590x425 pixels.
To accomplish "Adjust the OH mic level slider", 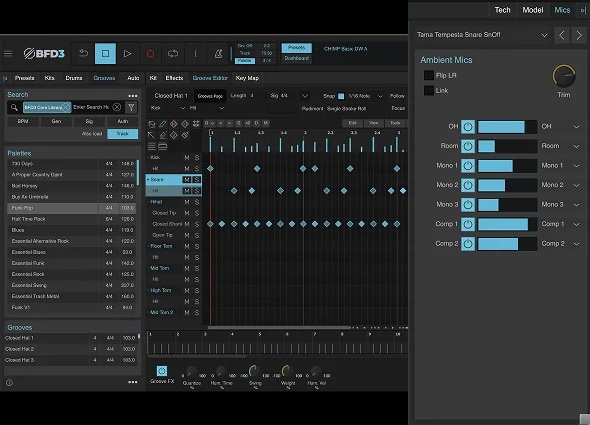I will 507,127.
